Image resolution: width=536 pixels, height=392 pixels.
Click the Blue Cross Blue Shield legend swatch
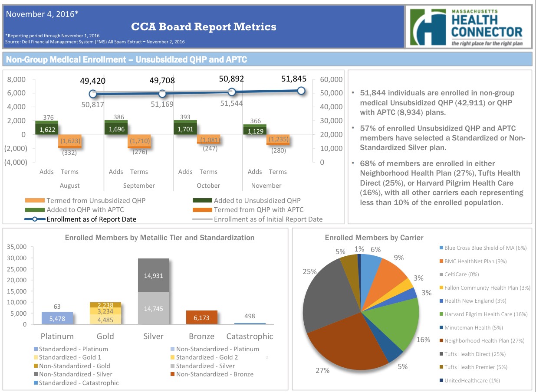point(441,248)
